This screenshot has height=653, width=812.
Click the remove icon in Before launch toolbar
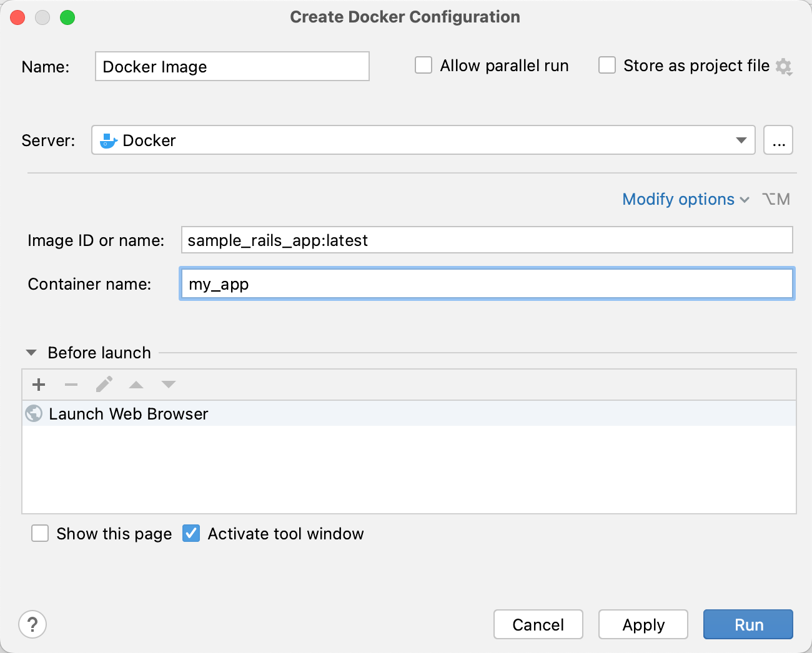coord(71,385)
